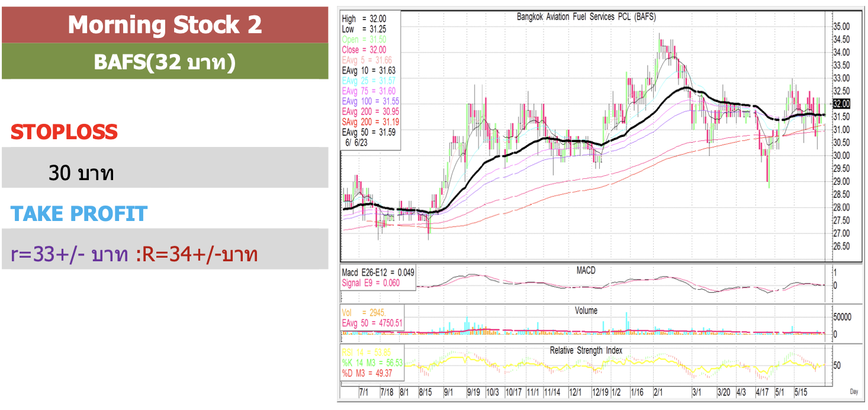Click the red 'STOPLOSS' heading

pos(64,132)
